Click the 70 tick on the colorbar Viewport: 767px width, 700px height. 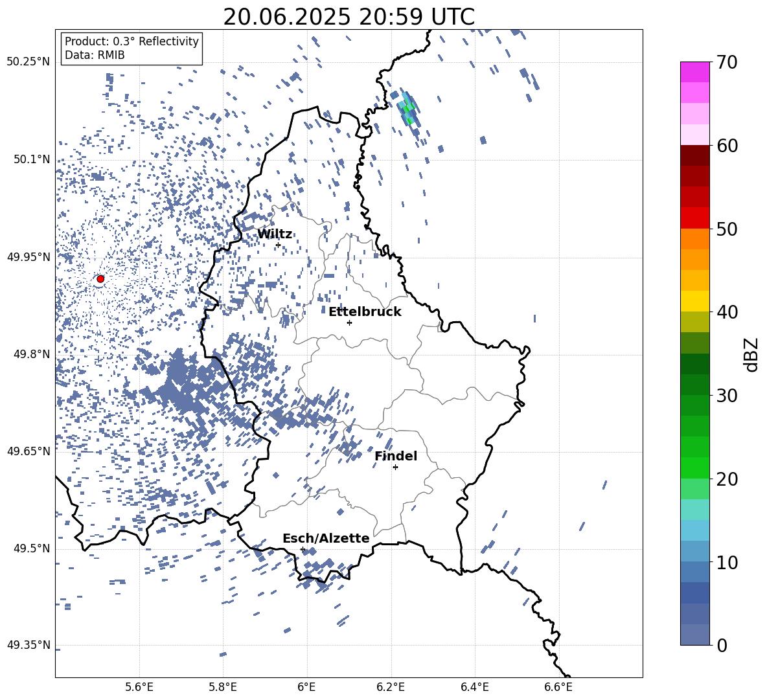coord(726,62)
